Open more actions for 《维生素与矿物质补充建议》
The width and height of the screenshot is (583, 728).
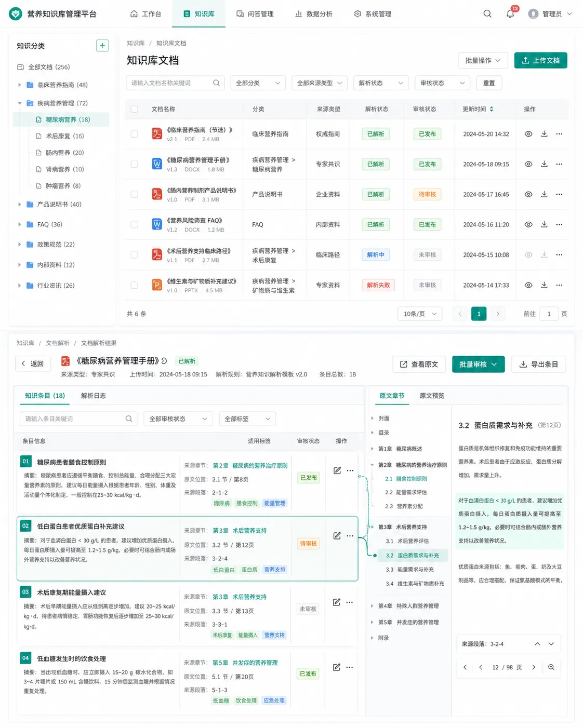pyautogui.click(x=559, y=285)
